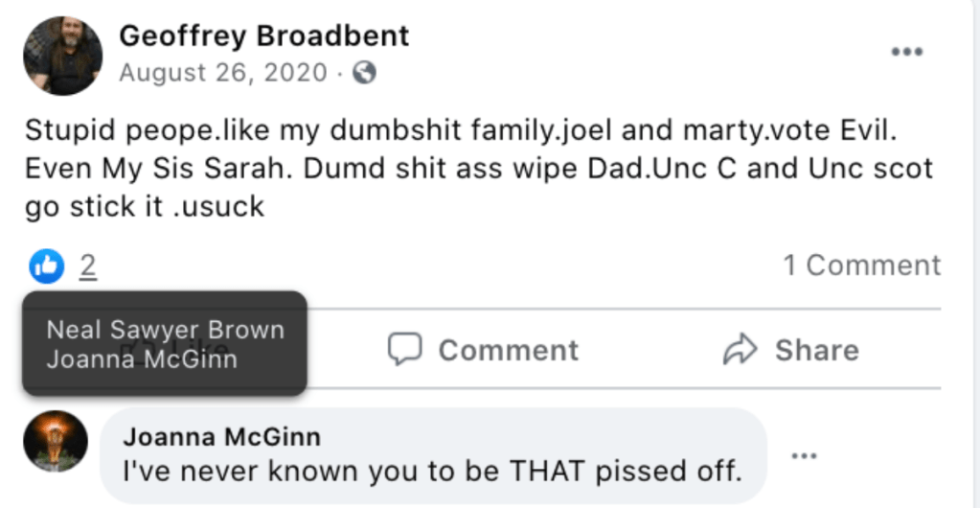
Task: Open the reaction count showing 2
Action: coord(88,266)
